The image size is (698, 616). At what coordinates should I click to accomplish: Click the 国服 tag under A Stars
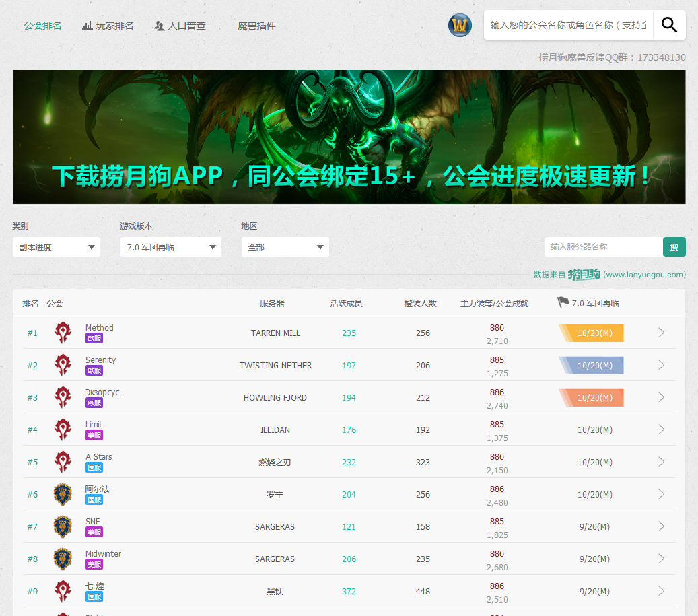[94, 467]
